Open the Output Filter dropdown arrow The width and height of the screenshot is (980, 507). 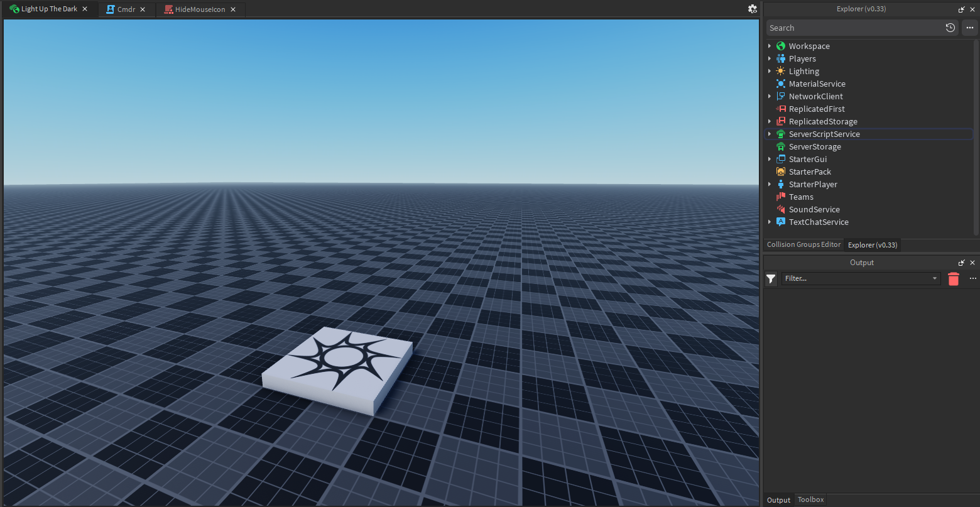point(934,278)
